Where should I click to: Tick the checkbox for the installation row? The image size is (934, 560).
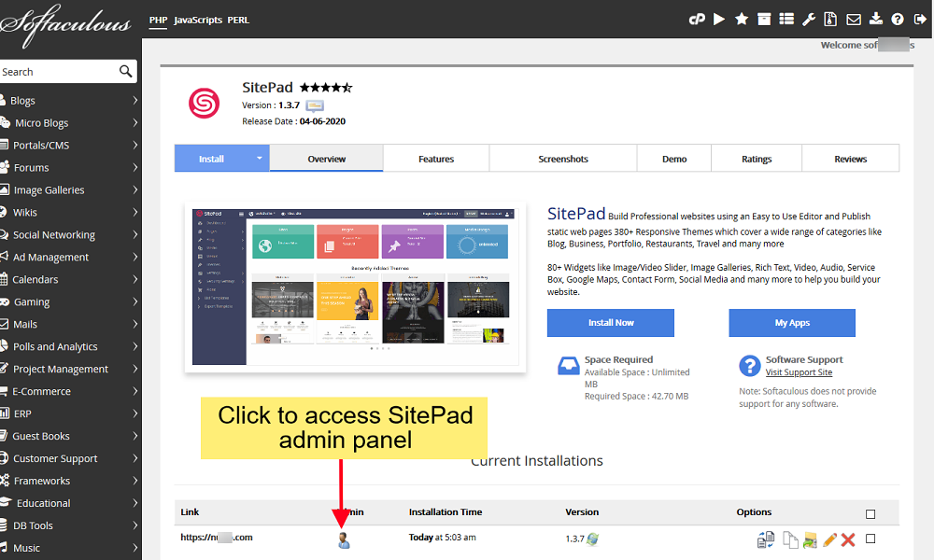[870, 539]
